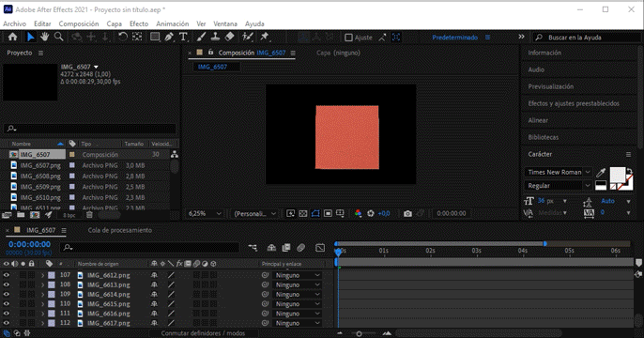The image size is (644, 338).
Task: Click the show channel color icon
Action: click(x=359, y=213)
